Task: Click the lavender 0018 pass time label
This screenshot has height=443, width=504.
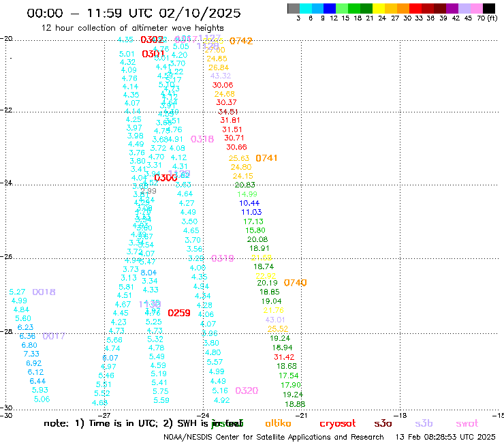Action: click(44, 292)
